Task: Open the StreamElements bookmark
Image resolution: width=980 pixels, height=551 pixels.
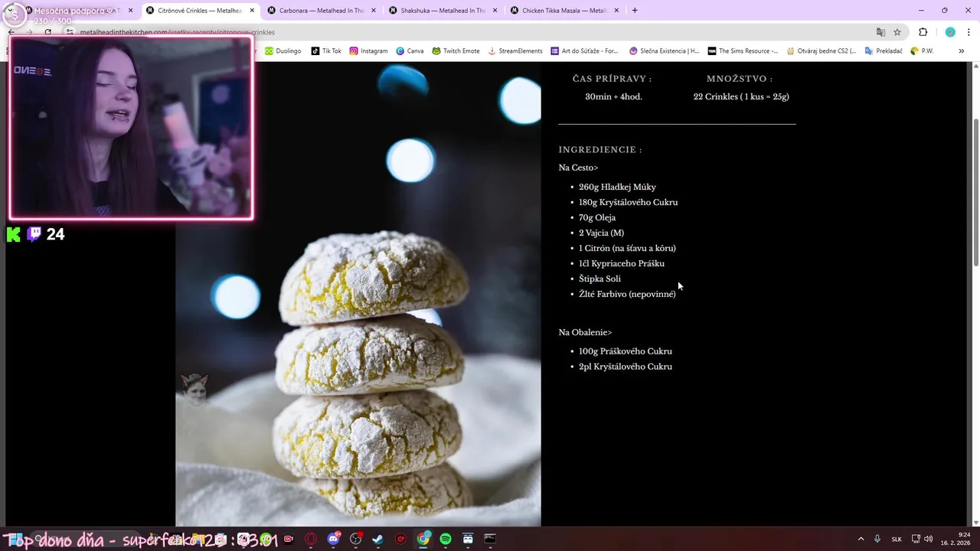Action: (x=514, y=51)
